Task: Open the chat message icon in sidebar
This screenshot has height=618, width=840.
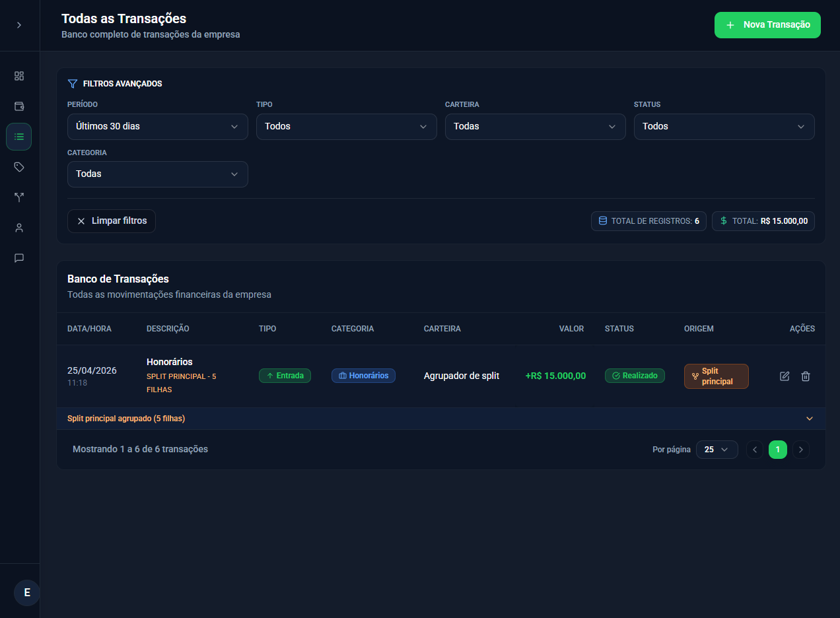Action: [19, 258]
